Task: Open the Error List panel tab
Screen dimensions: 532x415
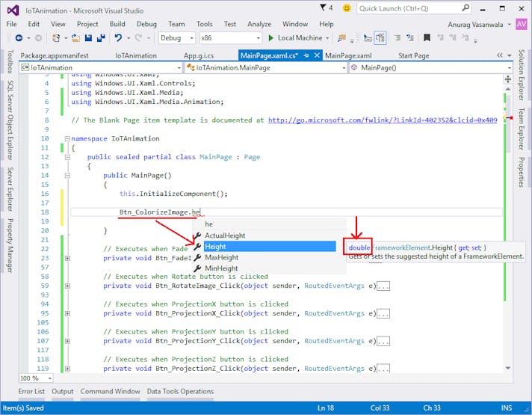Action: click(31, 391)
